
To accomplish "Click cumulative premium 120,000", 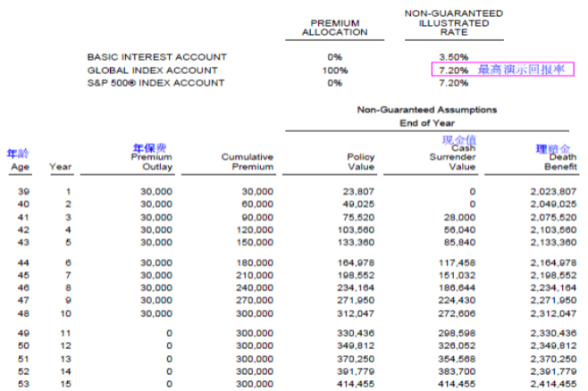I will tap(255, 230).
